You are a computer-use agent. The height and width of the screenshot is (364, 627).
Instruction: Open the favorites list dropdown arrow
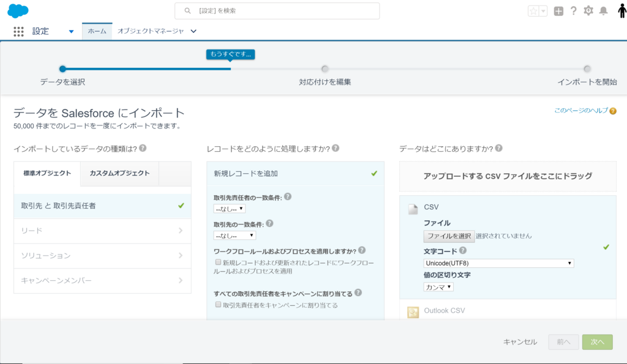coord(543,11)
